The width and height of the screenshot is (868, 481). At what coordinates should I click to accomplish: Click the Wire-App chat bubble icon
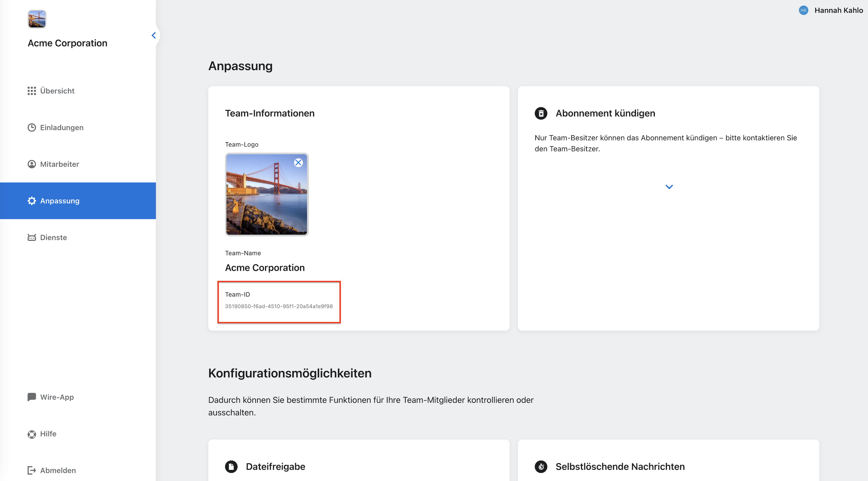pyautogui.click(x=32, y=397)
